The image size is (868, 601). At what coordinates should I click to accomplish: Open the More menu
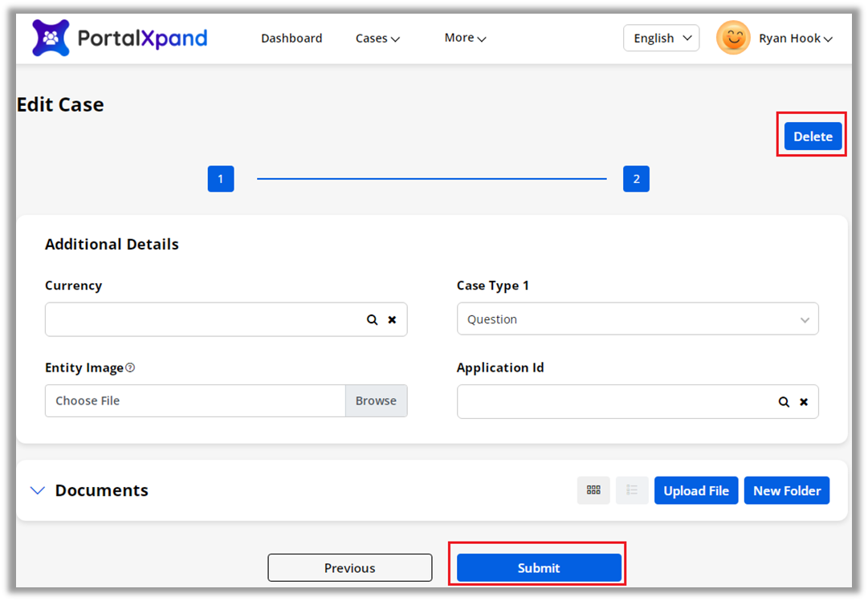pyautogui.click(x=465, y=38)
